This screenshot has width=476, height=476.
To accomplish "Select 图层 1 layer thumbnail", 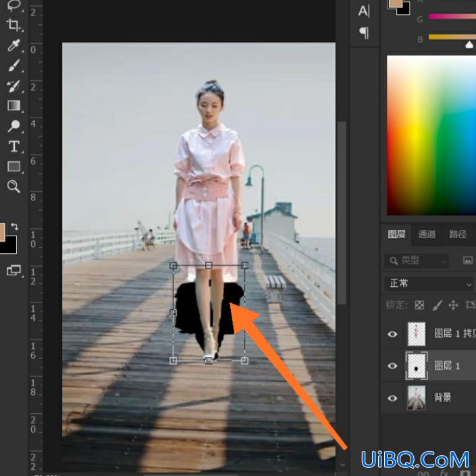I will pos(416,366).
